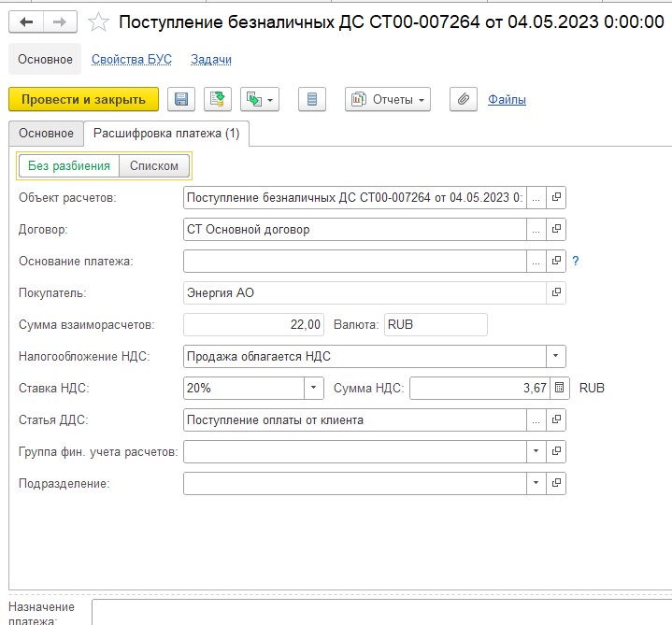Click the paperclip attachment icon
The image size is (672, 625).
tap(463, 99)
